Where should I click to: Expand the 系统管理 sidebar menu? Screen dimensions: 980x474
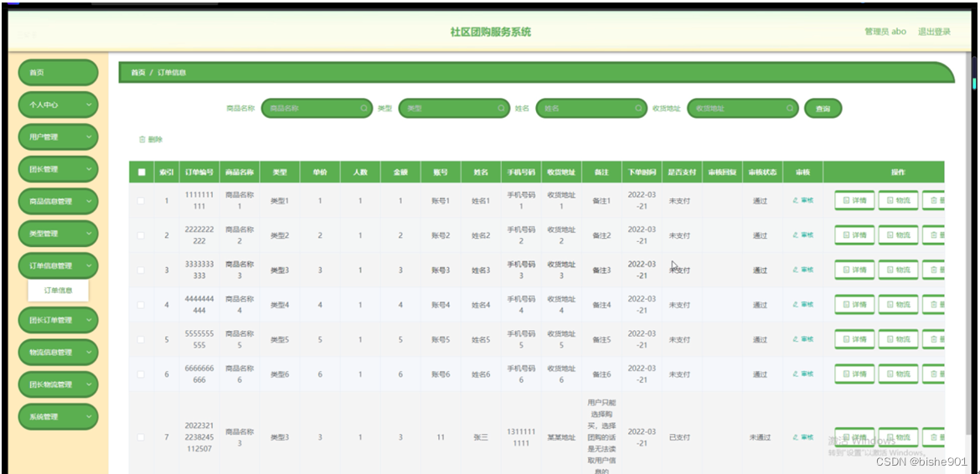58,416
